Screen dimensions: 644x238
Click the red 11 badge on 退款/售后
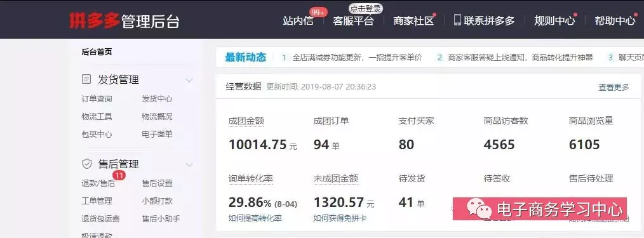pos(119,175)
